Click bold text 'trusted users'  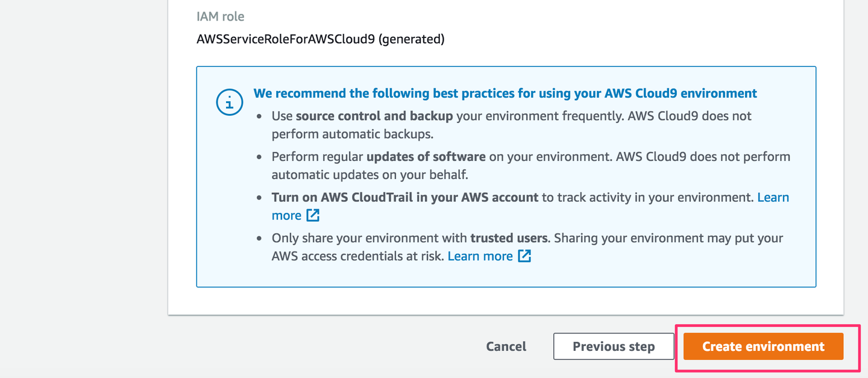pyautogui.click(x=509, y=238)
